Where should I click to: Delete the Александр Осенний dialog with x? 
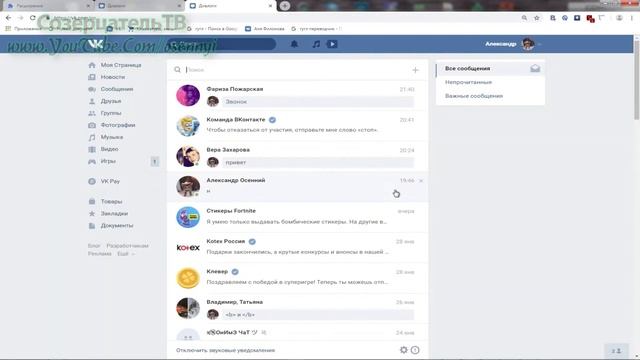[x=421, y=180]
